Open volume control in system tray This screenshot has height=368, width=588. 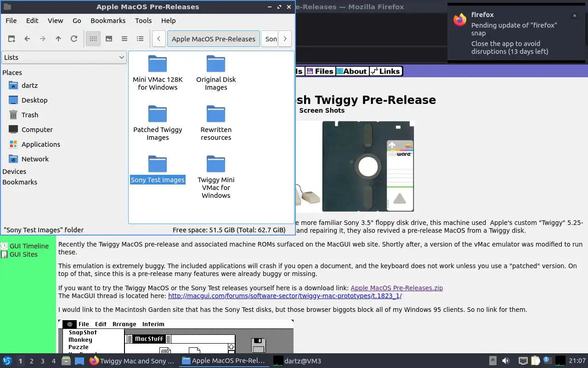pos(506,361)
